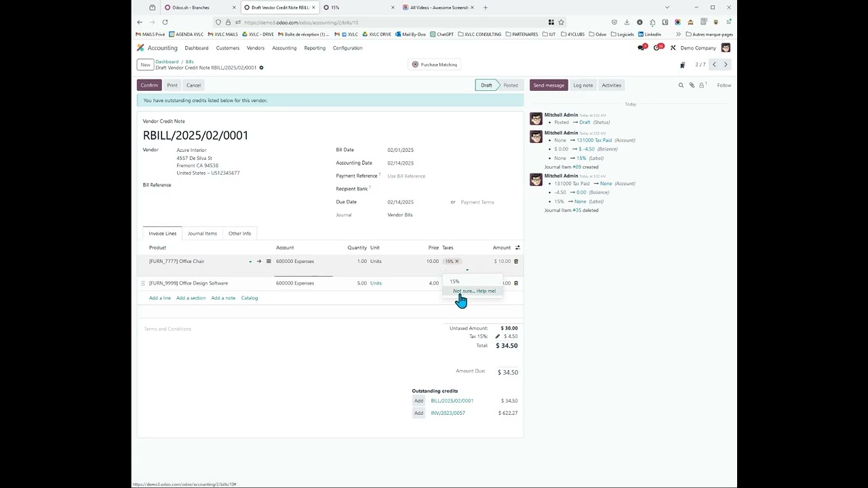Open the activities clock icon
The height and width of the screenshot is (488, 868).
coord(657,48)
